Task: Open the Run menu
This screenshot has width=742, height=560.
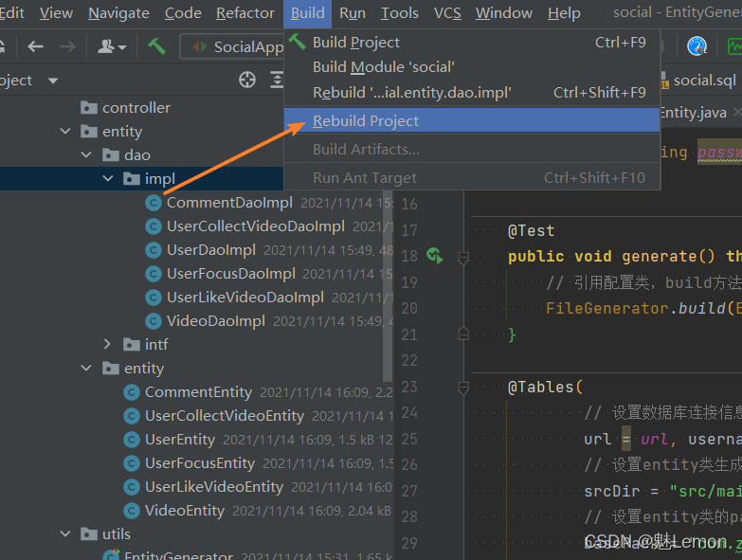Action: tap(353, 12)
